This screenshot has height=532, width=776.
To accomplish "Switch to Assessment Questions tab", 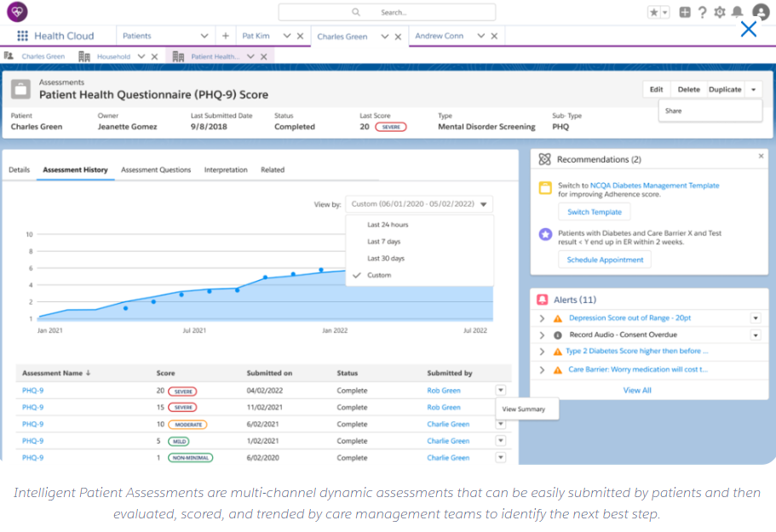I will tap(156, 170).
